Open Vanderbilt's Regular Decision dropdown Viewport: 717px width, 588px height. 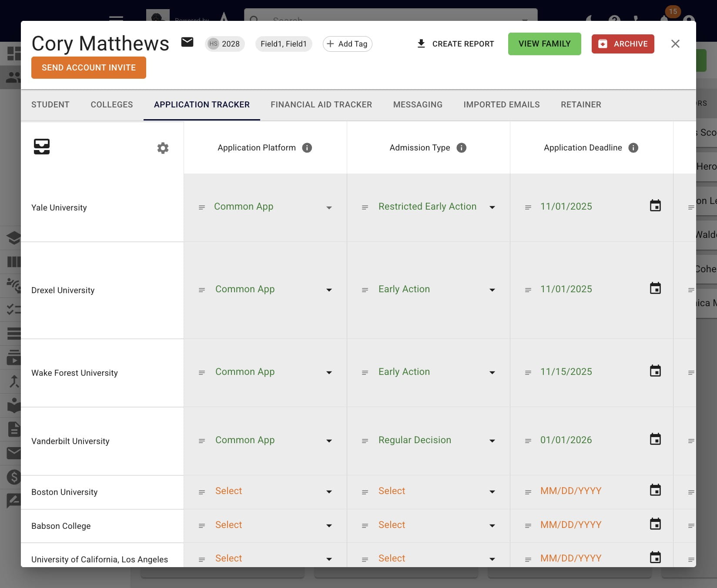click(436, 441)
